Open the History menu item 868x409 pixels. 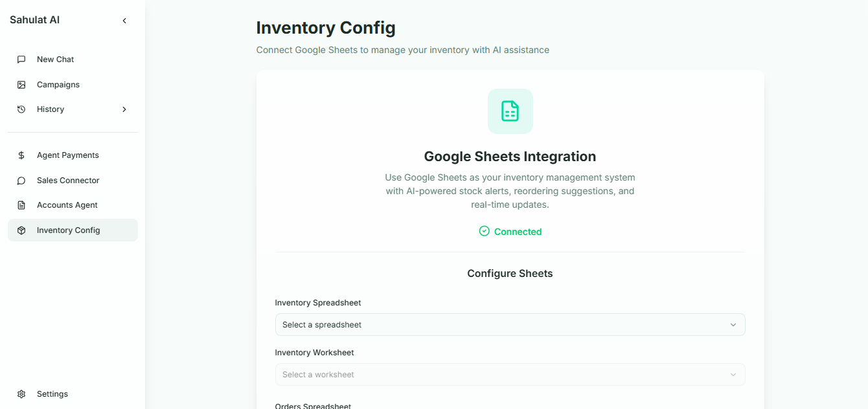pyautogui.click(x=73, y=109)
